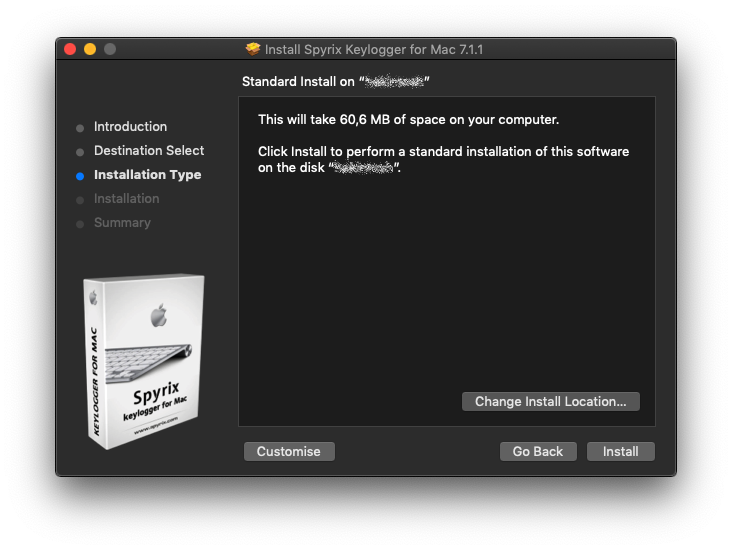Minimize the installer with yellow button
The height and width of the screenshot is (550, 732).
pos(90,49)
